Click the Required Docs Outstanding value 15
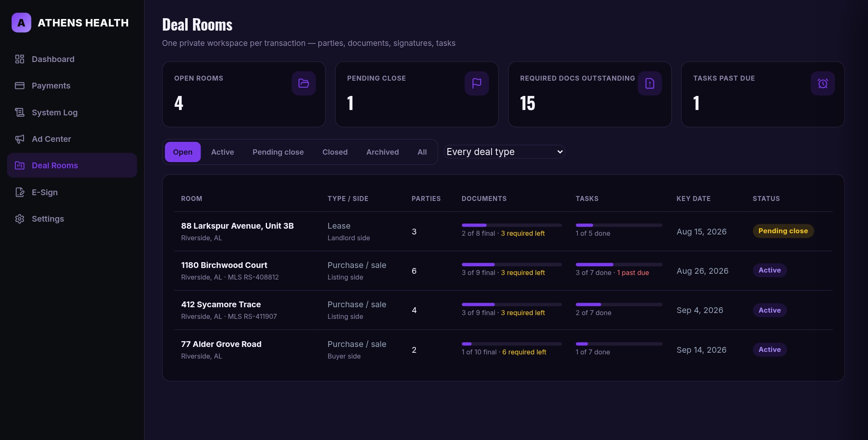 (527, 103)
